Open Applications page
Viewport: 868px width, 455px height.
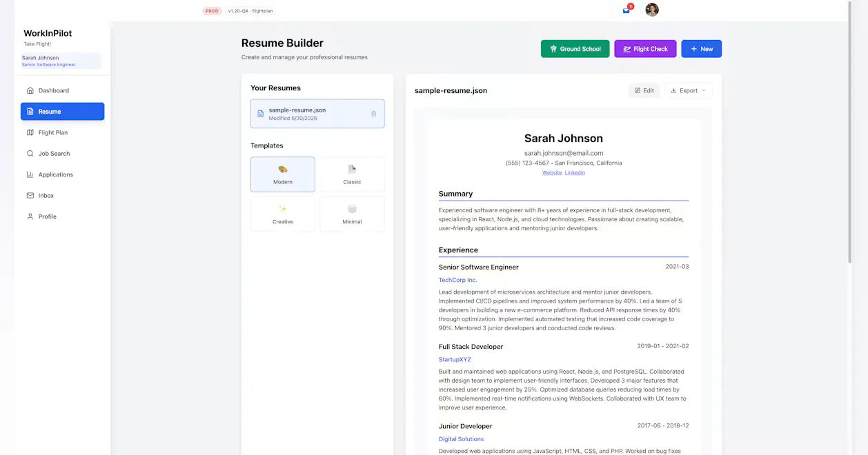point(62,174)
